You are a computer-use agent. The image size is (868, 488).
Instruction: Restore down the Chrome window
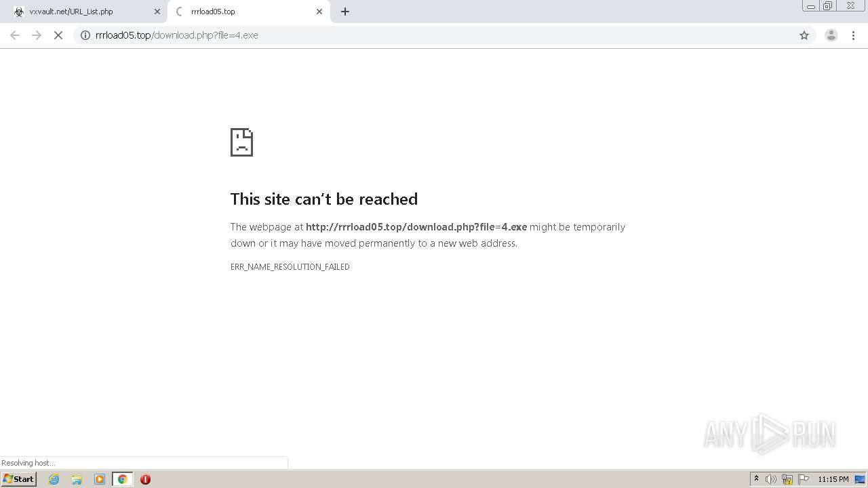(x=828, y=6)
